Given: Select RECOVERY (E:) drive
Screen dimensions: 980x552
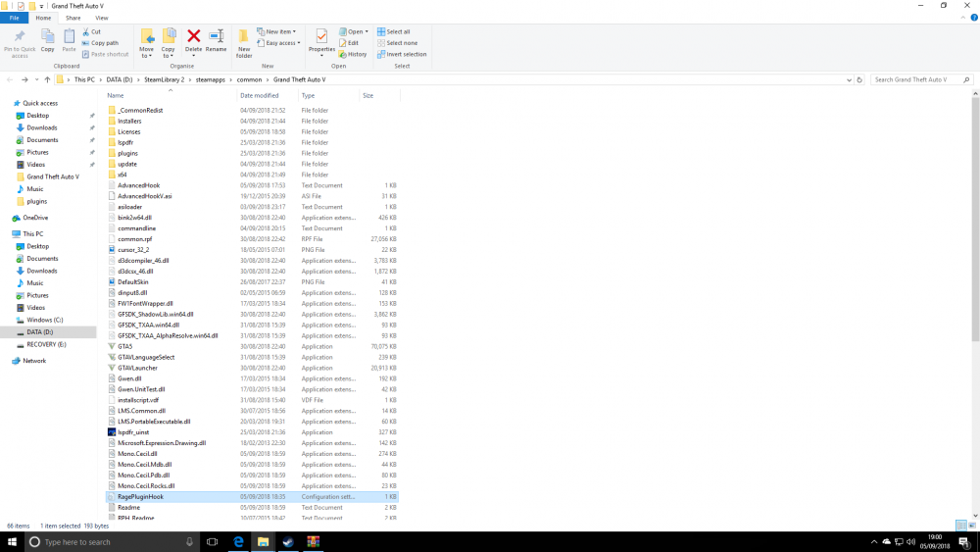Looking at the screenshot, I should coord(46,344).
